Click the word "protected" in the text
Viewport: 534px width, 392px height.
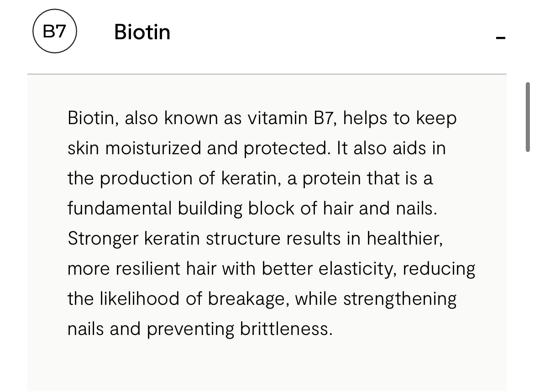click(286, 148)
